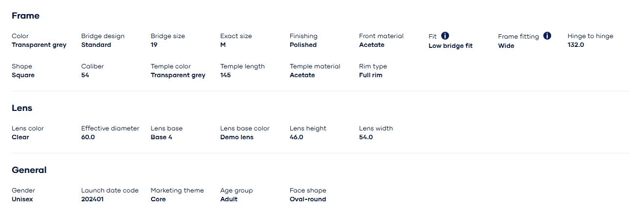The height and width of the screenshot is (213, 644).
Task: Click the Polished finishing value
Action: pyautogui.click(x=303, y=45)
